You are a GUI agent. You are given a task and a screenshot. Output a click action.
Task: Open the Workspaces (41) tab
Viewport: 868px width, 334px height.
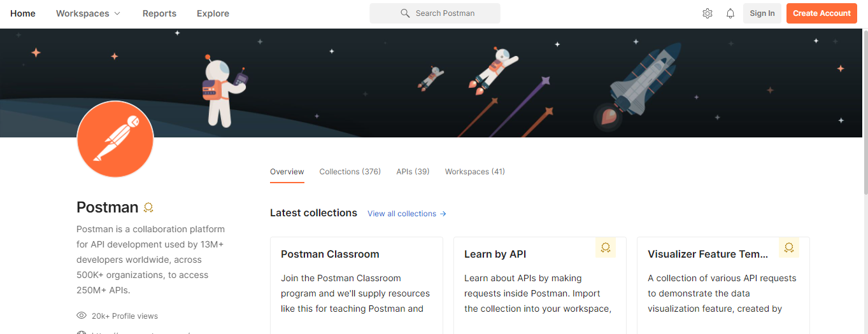[x=475, y=172]
